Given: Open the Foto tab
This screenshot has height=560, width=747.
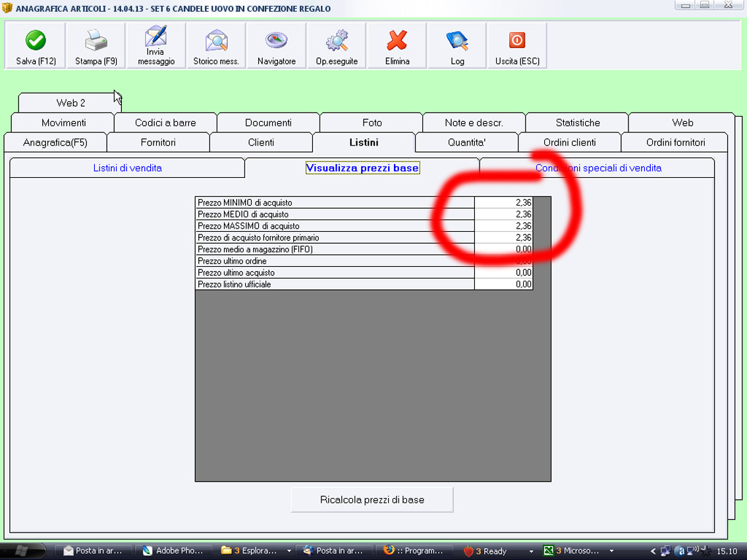Looking at the screenshot, I should pos(372,123).
